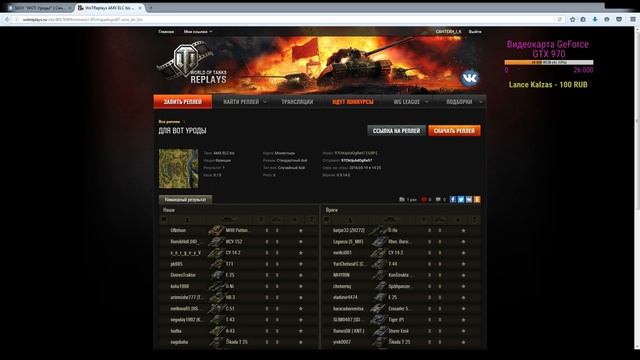640x360 pixels.
Task: Click the Lance Kalzas - 100 RUB text
Action: tap(548, 84)
